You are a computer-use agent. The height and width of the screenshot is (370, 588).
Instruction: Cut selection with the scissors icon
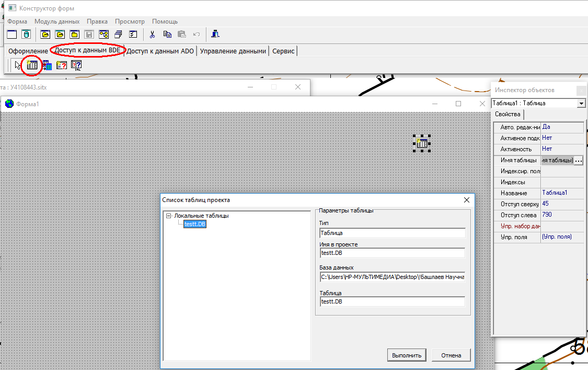point(152,35)
